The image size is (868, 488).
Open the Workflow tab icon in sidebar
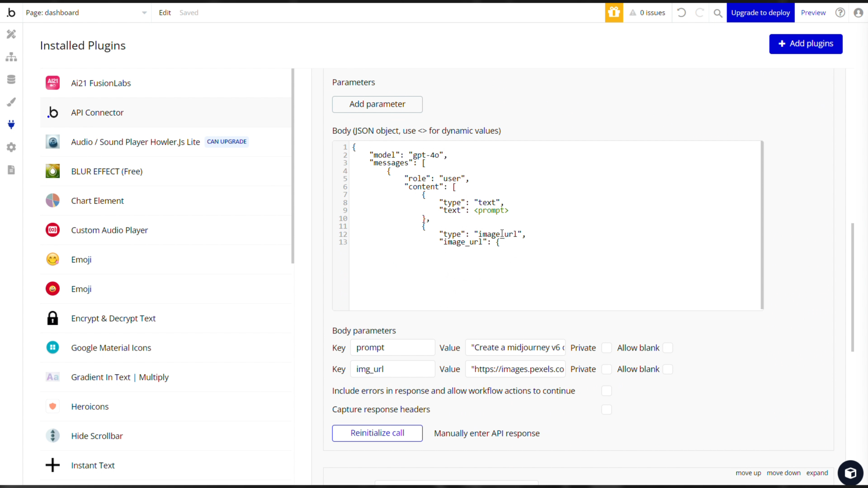[x=11, y=57]
